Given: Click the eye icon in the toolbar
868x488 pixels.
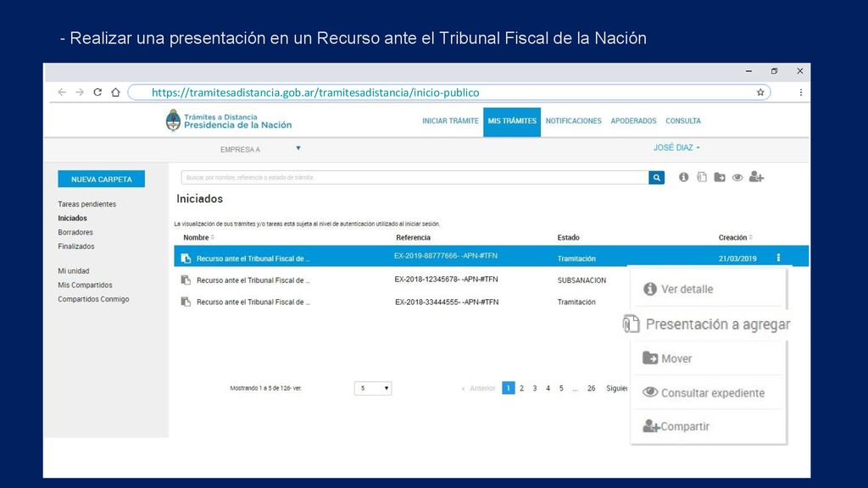Looking at the screenshot, I should (x=737, y=178).
